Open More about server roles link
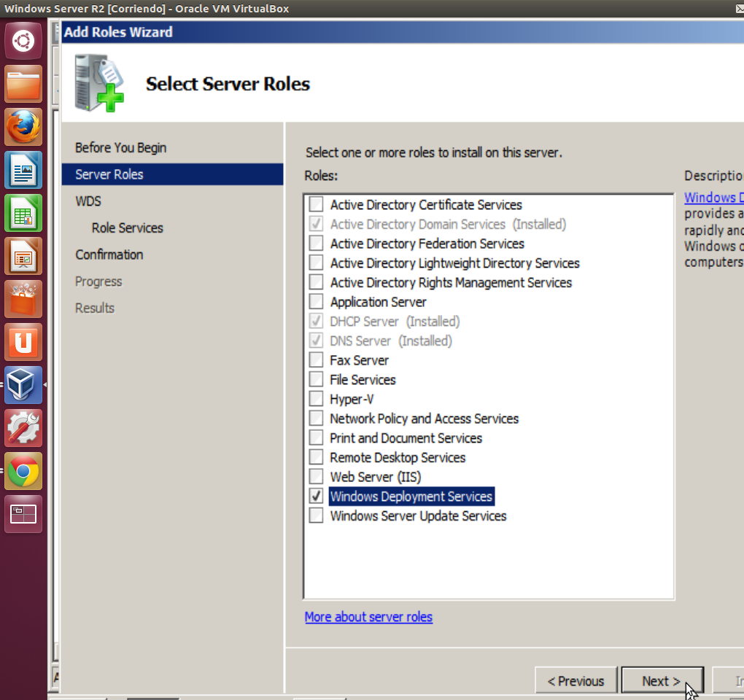The width and height of the screenshot is (744, 700). point(368,617)
